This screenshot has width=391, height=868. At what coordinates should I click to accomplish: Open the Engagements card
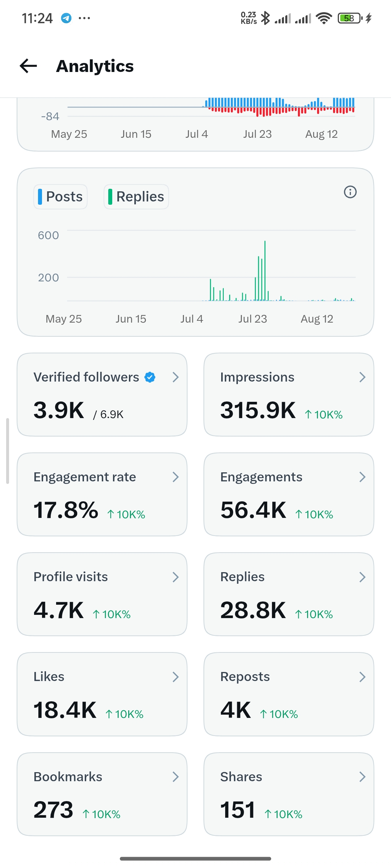(289, 494)
